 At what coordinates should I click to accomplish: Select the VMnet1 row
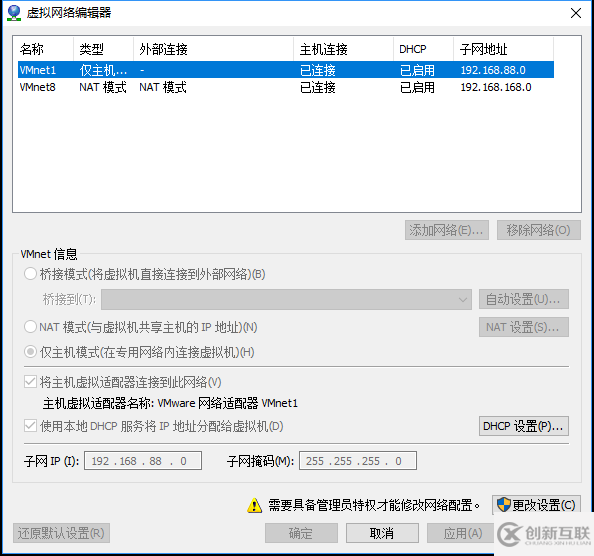pos(286,70)
